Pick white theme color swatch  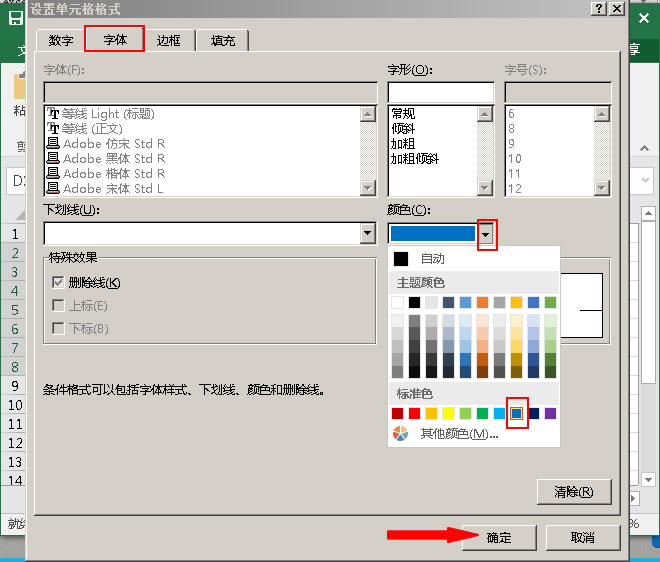[x=397, y=302]
